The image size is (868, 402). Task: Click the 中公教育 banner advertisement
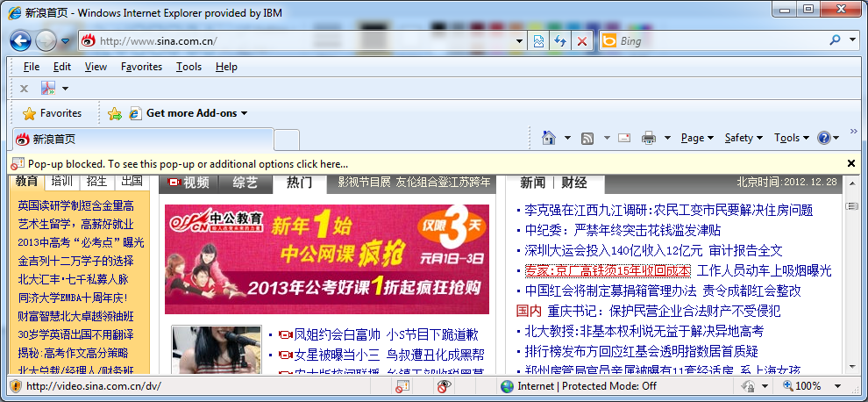click(327, 259)
